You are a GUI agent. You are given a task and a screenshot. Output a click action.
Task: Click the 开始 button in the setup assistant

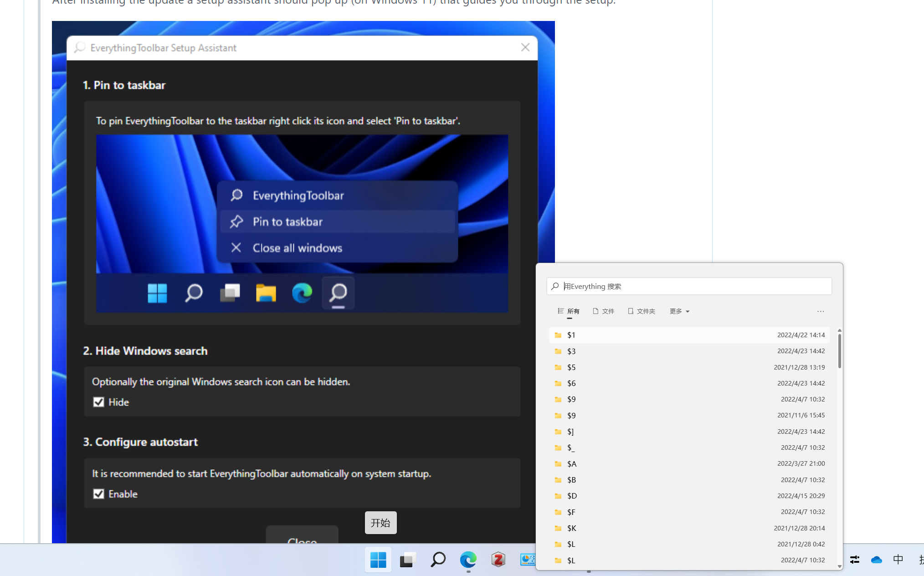click(380, 523)
